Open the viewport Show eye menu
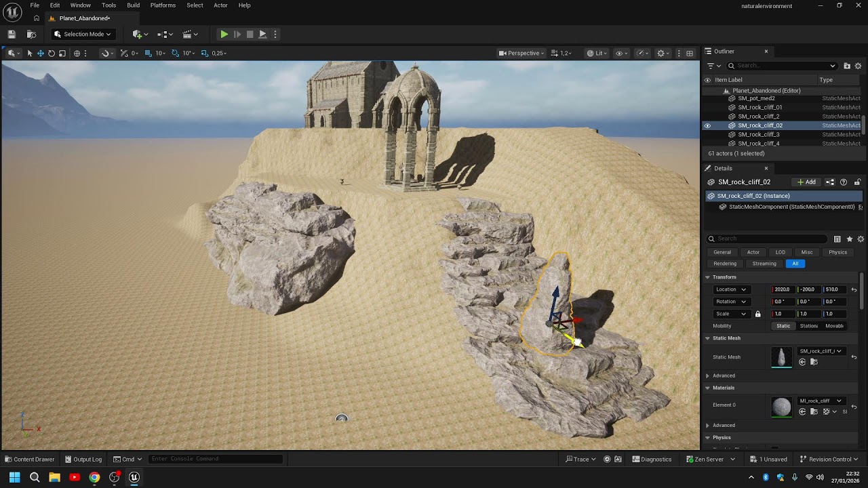The image size is (868, 488). tap(621, 53)
